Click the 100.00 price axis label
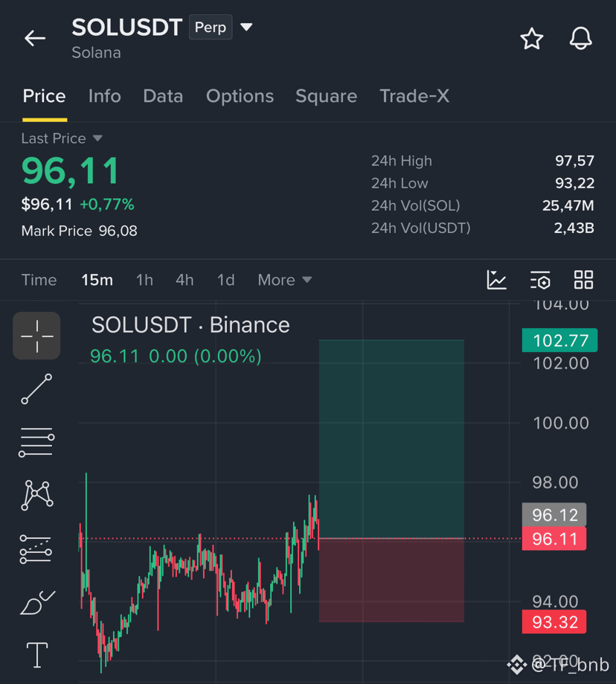 point(561,423)
